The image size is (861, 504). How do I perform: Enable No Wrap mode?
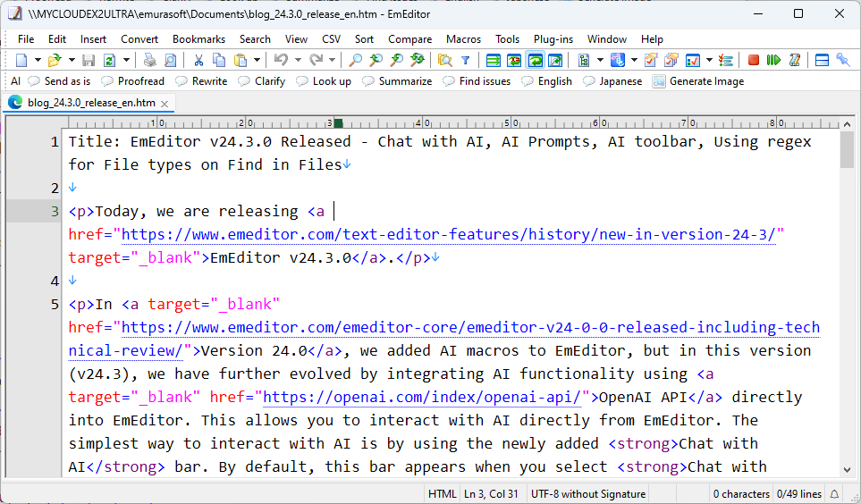click(494, 60)
